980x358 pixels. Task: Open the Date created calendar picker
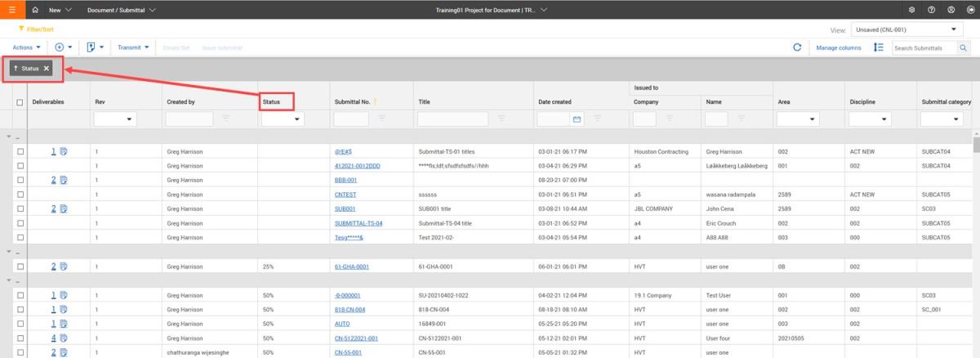tap(577, 119)
